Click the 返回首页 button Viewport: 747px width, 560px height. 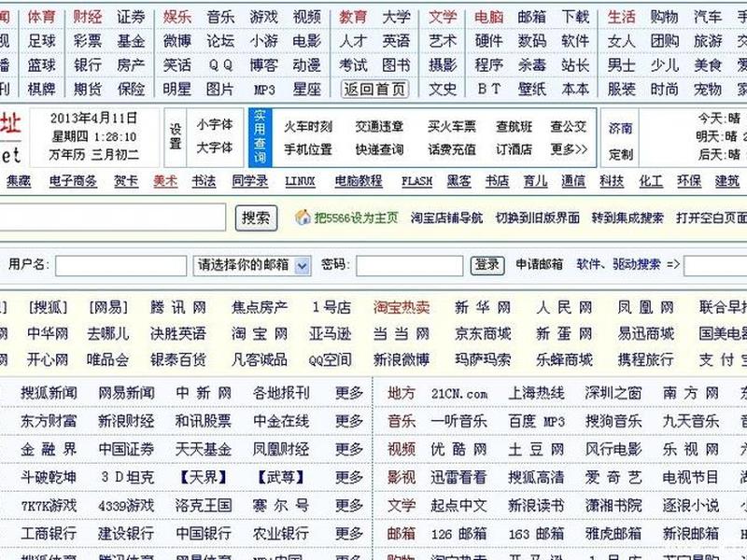(x=374, y=89)
